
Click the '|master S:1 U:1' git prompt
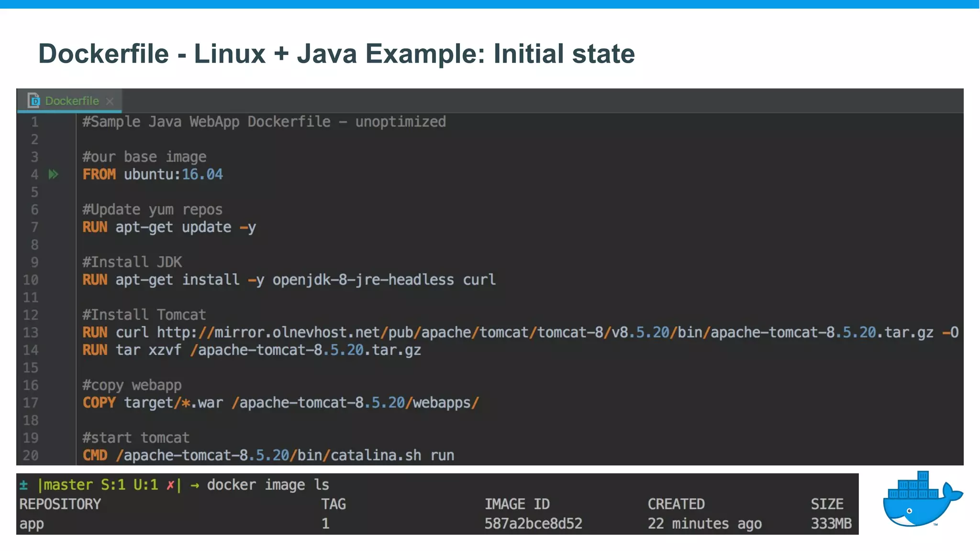[x=98, y=485]
